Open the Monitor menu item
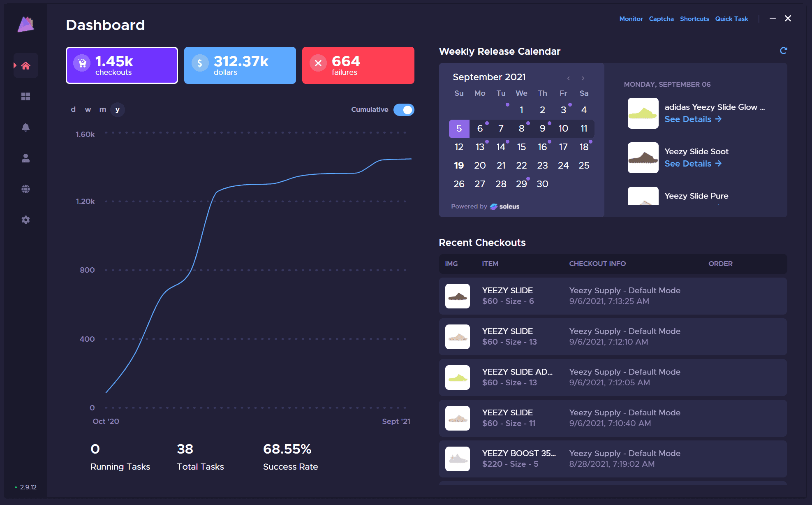Screen dimensions: 812x505 pyautogui.click(x=631, y=19)
